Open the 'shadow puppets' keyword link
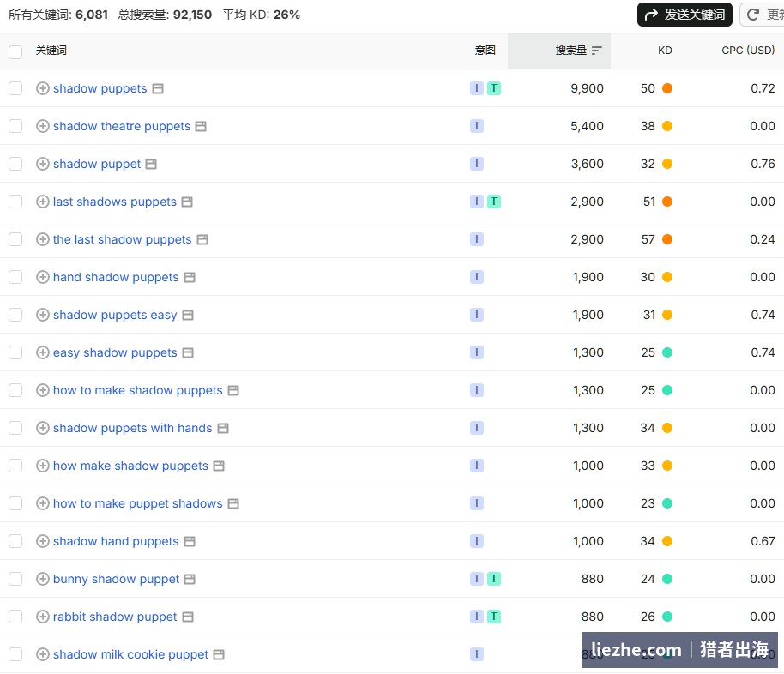This screenshot has height=674, width=784. tap(100, 88)
